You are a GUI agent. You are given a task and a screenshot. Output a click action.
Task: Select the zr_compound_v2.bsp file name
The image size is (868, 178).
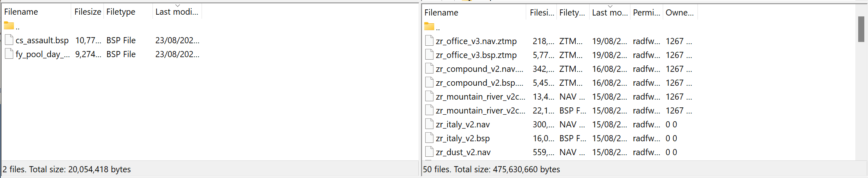click(x=479, y=82)
